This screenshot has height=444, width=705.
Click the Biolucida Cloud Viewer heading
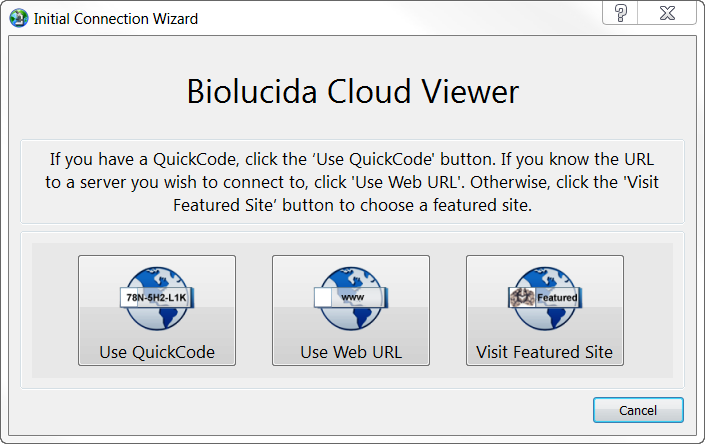point(352,92)
